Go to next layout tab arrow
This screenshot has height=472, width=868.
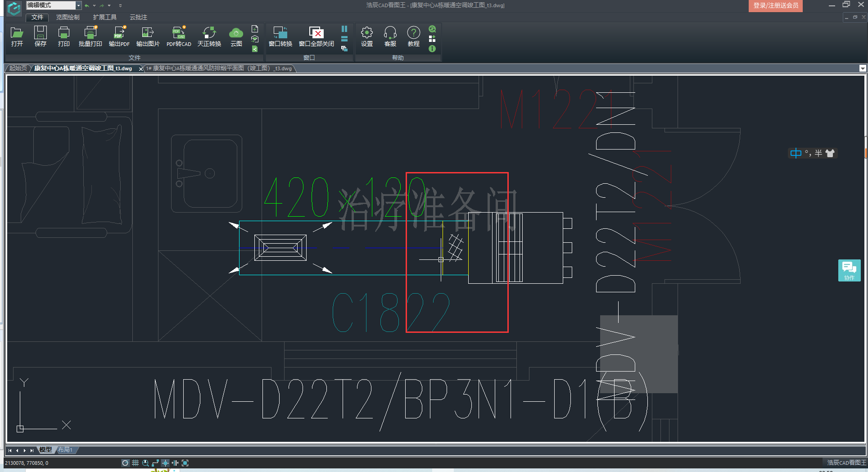(24, 450)
